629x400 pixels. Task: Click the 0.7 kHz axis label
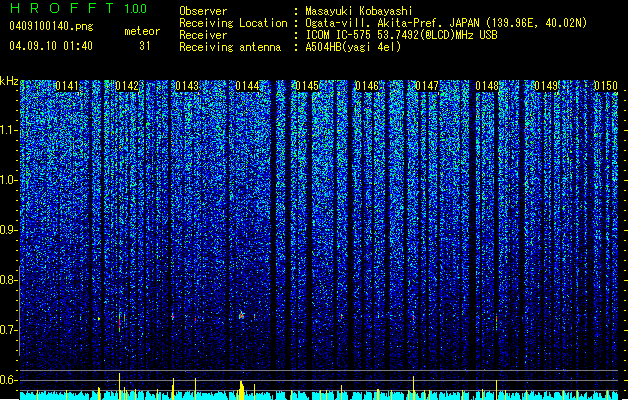click(x=8, y=330)
